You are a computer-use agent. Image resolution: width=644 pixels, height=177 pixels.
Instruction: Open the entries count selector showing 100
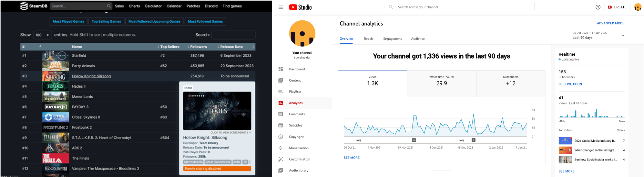(42, 35)
